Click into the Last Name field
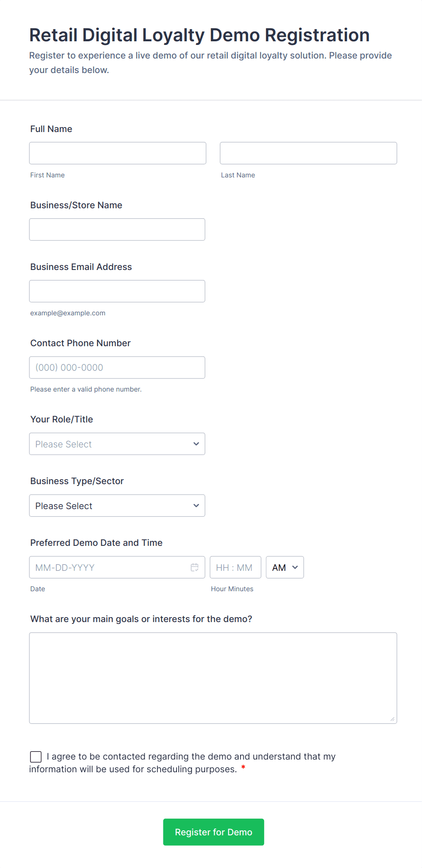Image resolution: width=422 pixels, height=868 pixels. pyautogui.click(x=308, y=153)
